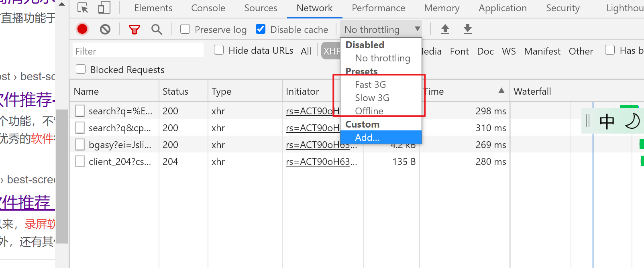The width and height of the screenshot is (644, 268).
Task: Click Add... custom throttling profile
Action: (x=367, y=138)
